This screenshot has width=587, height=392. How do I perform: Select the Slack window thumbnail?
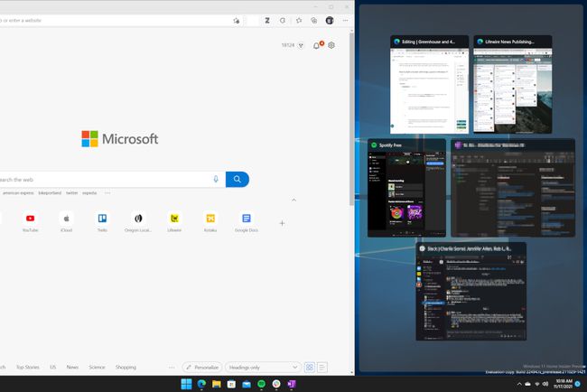471,291
